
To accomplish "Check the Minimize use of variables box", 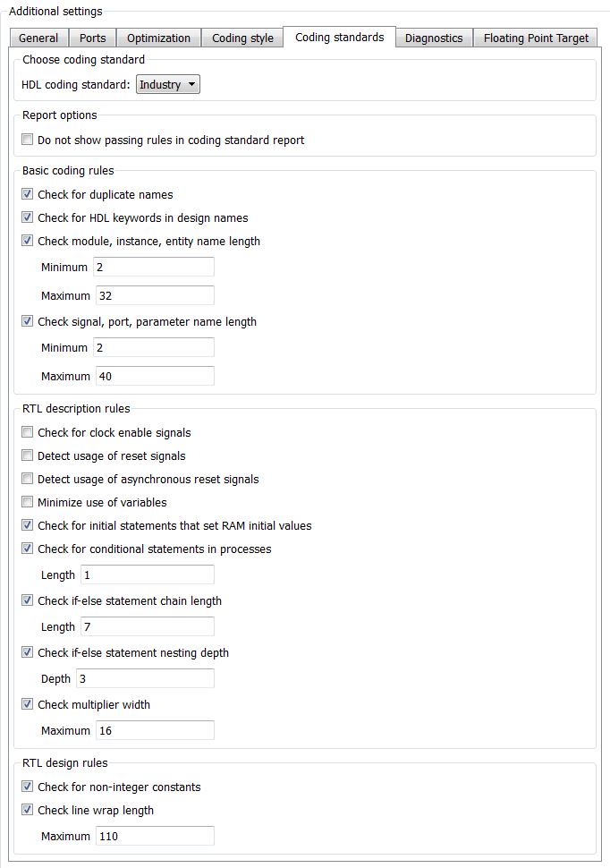I will (29, 503).
